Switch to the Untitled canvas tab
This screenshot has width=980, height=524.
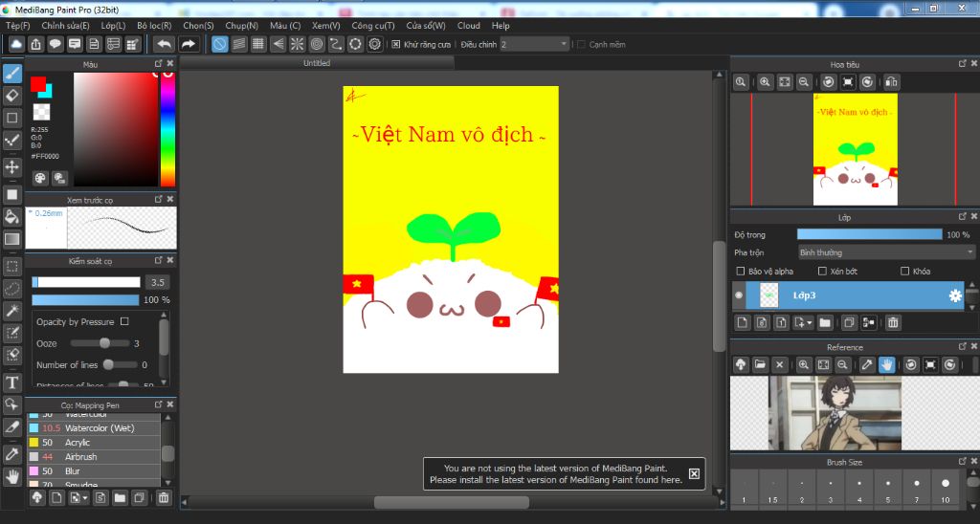pos(317,63)
